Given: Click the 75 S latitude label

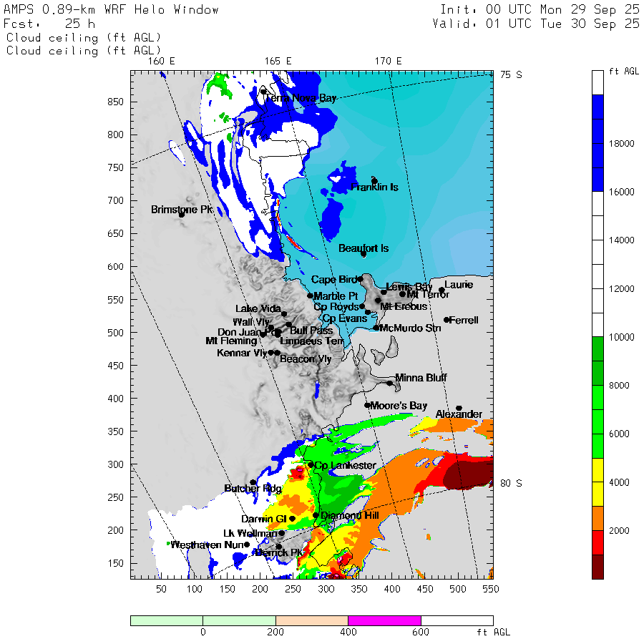Looking at the screenshot, I should pos(511,74).
